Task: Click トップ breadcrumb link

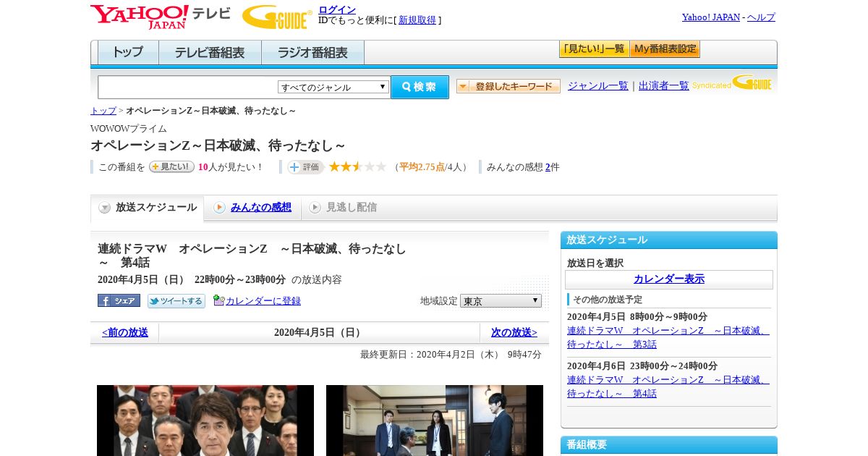Action: point(103,111)
